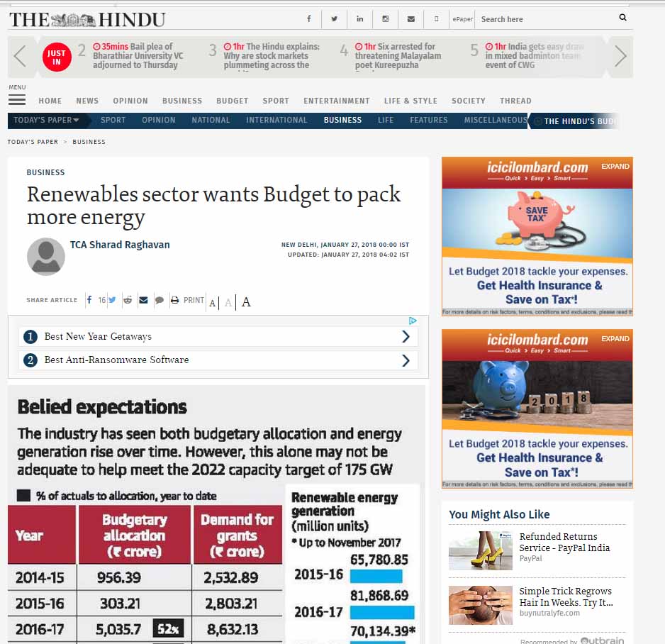Expand the second icicilombard ad
Image resolution: width=665 pixels, height=644 pixels.
(615, 338)
